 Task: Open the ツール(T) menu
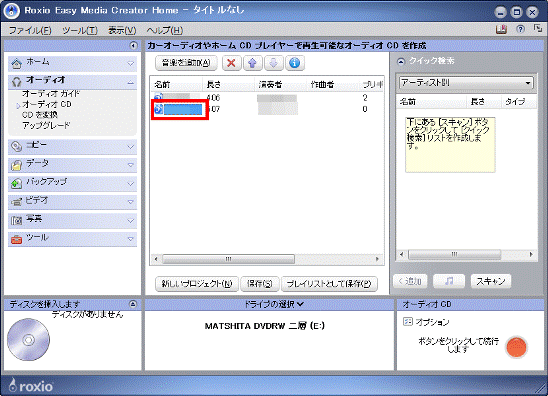(x=80, y=30)
